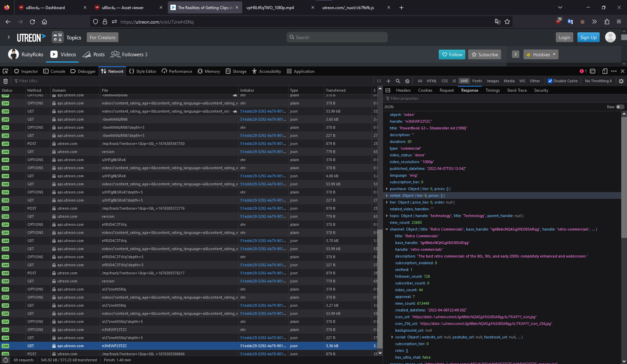Image resolution: width=627 pixels, height=364 pixels.
Task: Open Network panel settings gear
Action: pos(621,81)
